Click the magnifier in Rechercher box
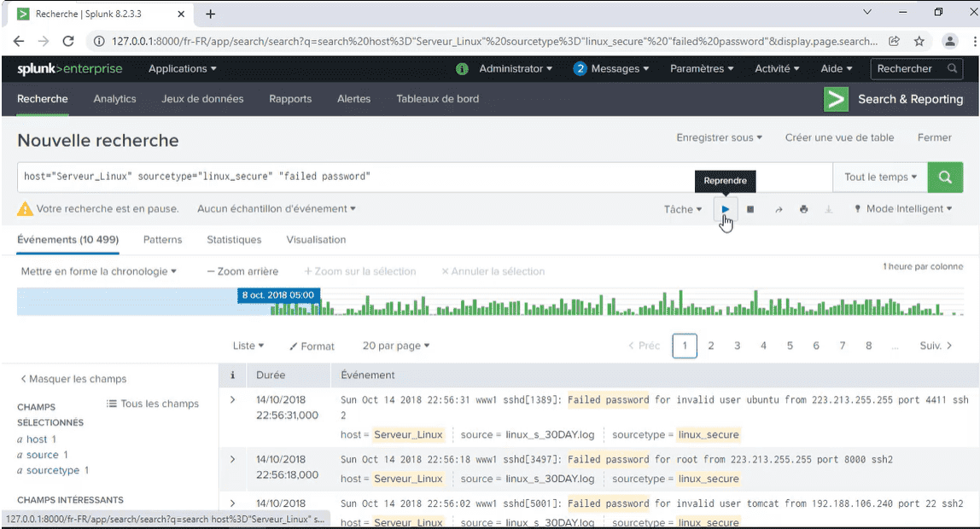Viewport: 980px width, 529px height. coord(952,68)
